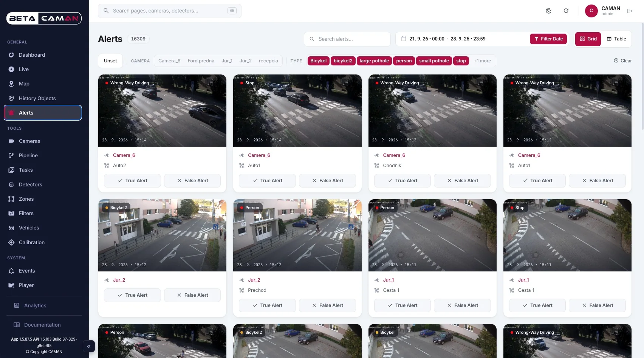Screen dimensions: 644x358
Task: Open the Bicykel2 alert thumbnail from Jur_2
Action: 162,235
